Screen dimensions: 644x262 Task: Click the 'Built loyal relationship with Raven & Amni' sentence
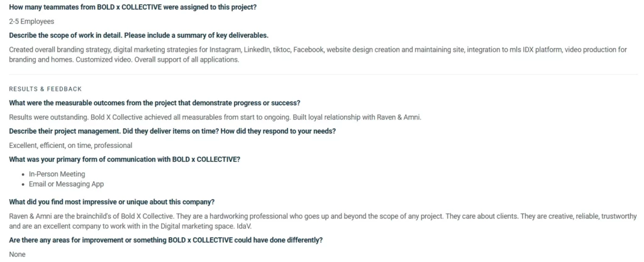(x=357, y=117)
